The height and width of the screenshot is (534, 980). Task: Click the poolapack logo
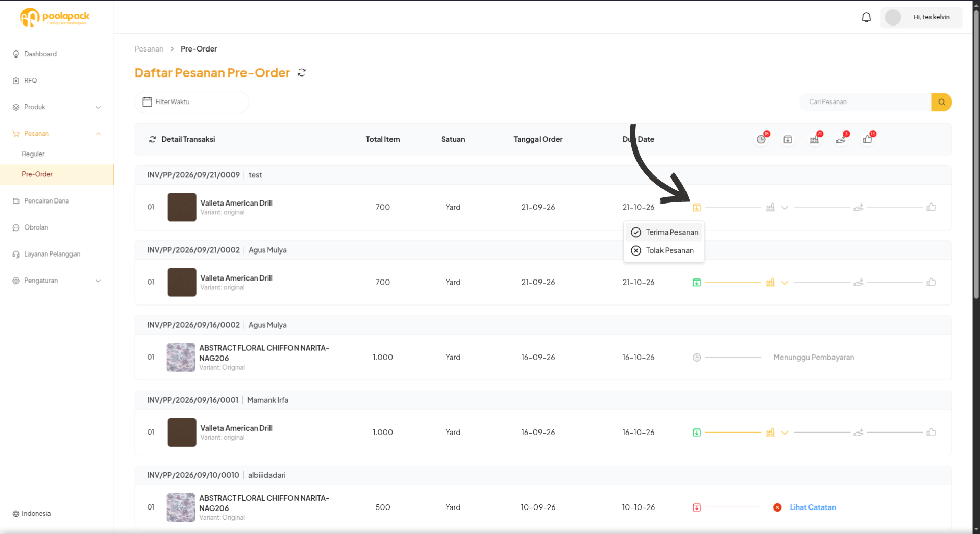[55, 17]
